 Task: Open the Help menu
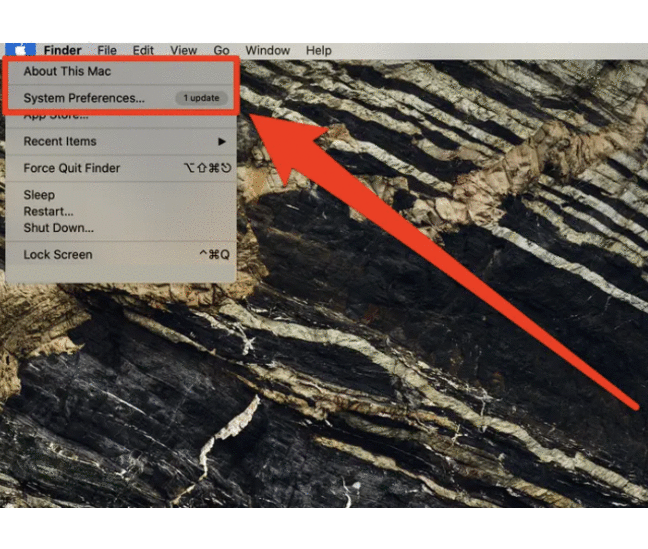point(318,51)
